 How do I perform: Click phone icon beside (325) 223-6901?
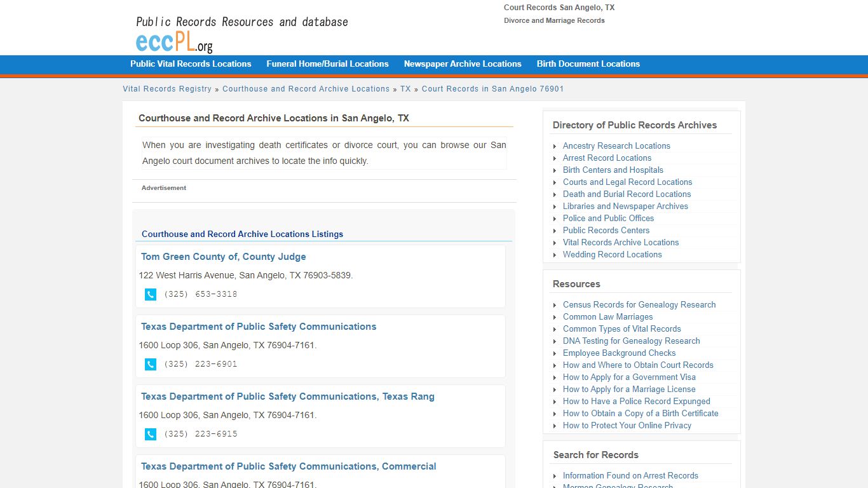pyautogui.click(x=151, y=364)
